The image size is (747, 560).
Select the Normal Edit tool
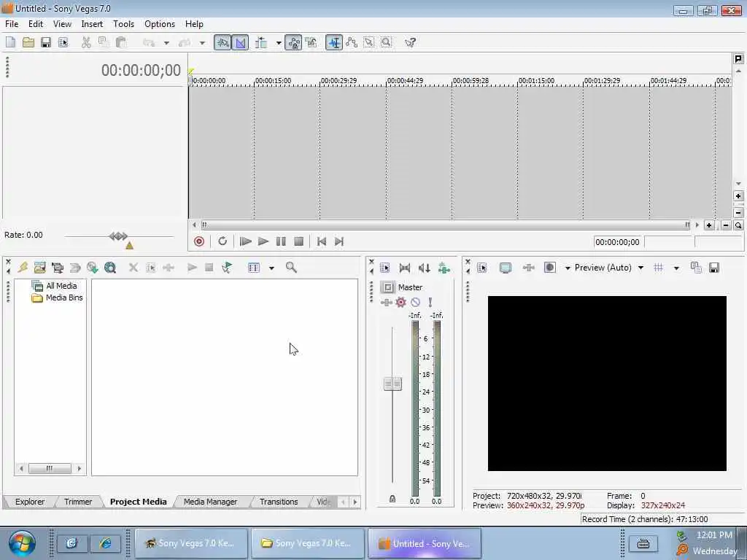334,42
